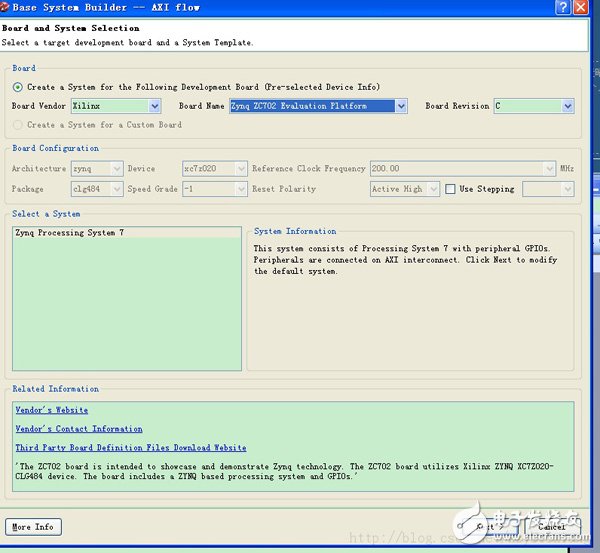The width and height of the screenshot is (600, 553).
Task: Click the Base System Builder title bar icon
Action: (5, 7)
